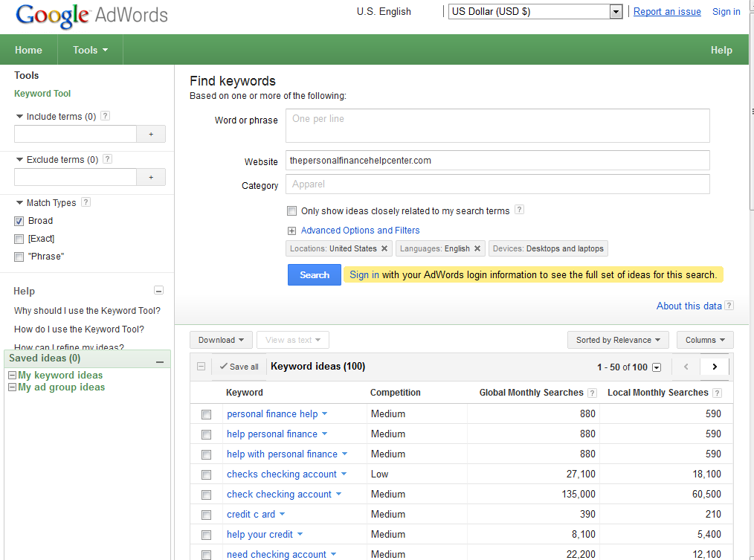Check 'Only show ideas closely related' option
This screenshot has width=754, height=560.
292,211
